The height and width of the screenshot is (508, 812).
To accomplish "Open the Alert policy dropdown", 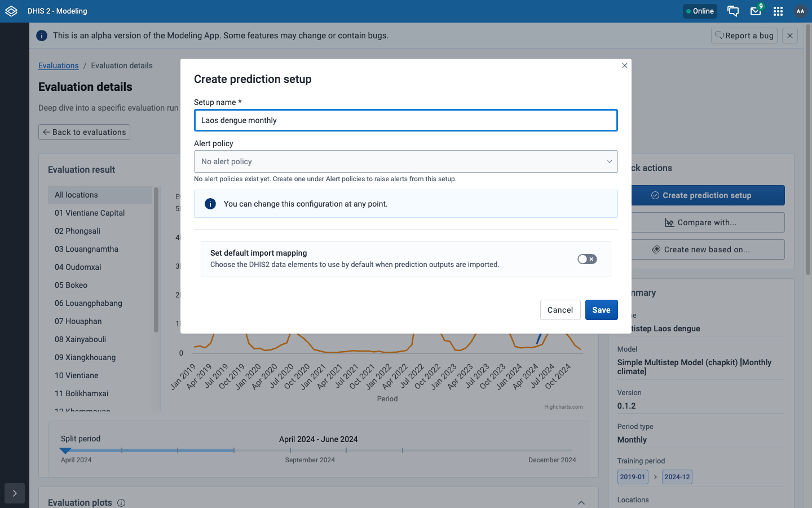I will click(406, 161).
